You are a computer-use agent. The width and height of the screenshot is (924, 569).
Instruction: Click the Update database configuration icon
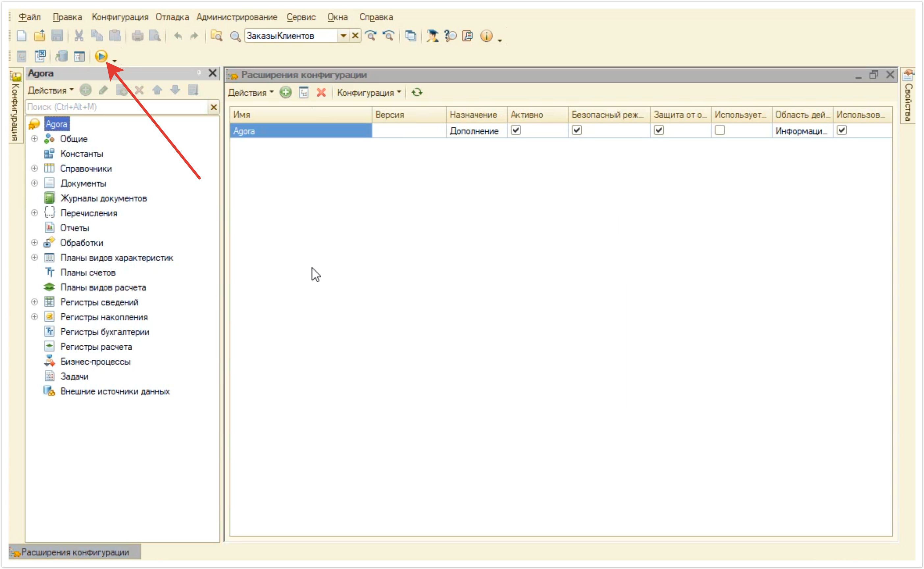point(62,57)
